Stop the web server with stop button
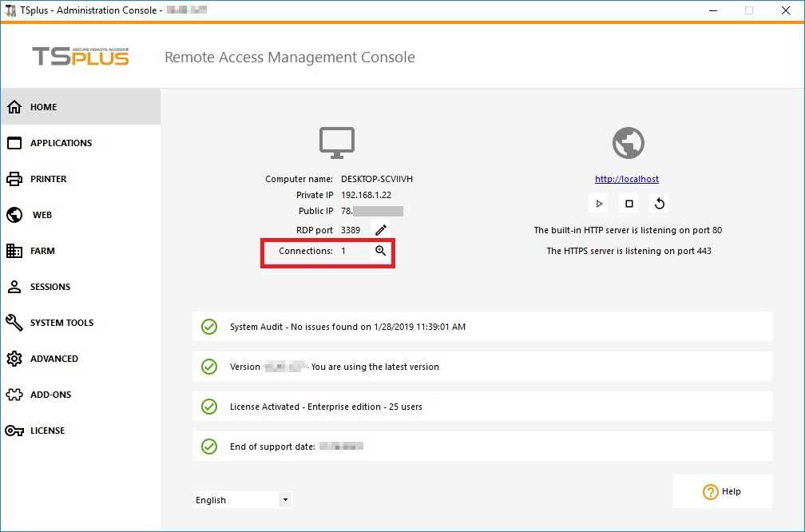This screenshot has height=532, width=805. 629,204
